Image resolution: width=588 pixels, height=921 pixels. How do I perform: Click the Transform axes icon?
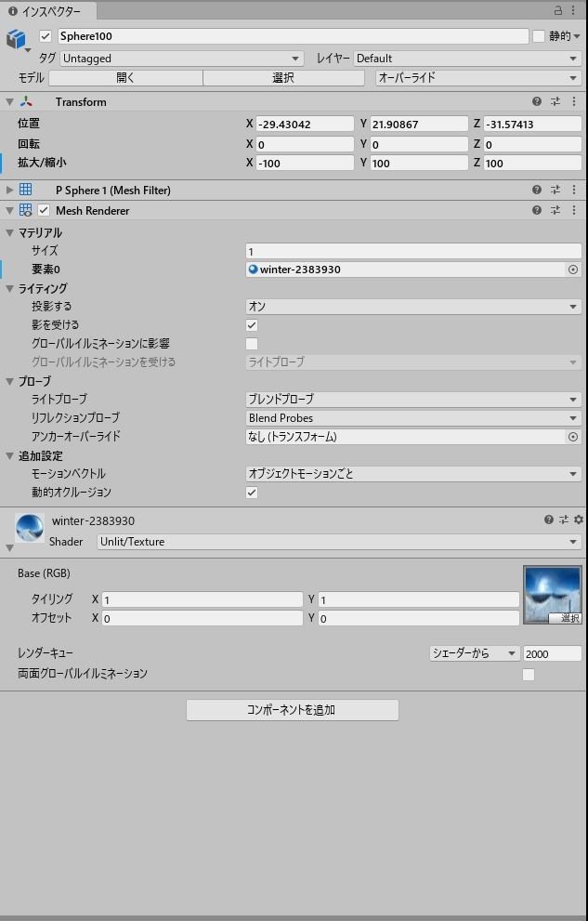coord(25,101)
